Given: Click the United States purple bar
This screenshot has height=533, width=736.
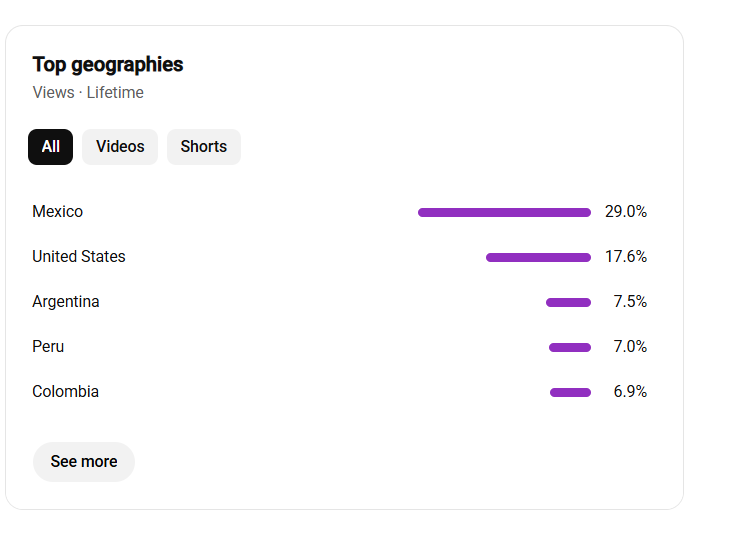Looking at the screenshot, I should pos(538,258).
